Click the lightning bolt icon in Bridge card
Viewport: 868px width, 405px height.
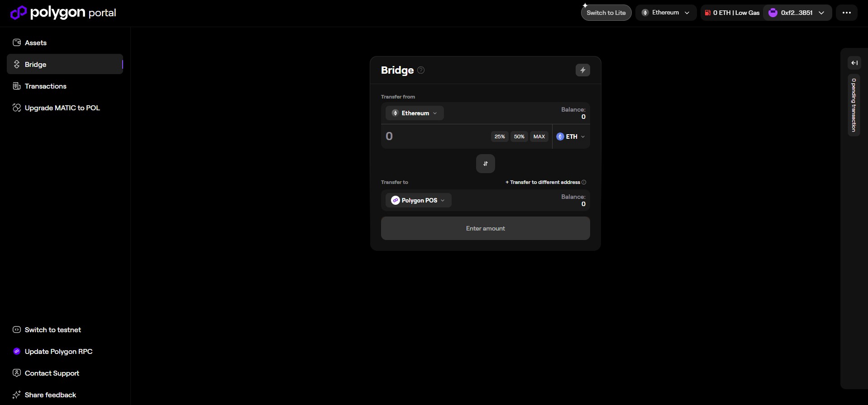pyautogui.click(x=582, y=70)
